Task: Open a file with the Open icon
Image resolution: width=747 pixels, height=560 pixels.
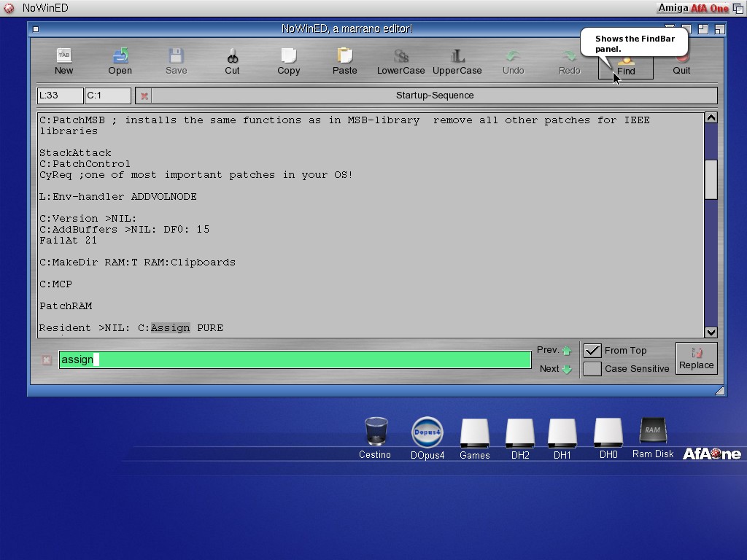Action: (120, 61)
